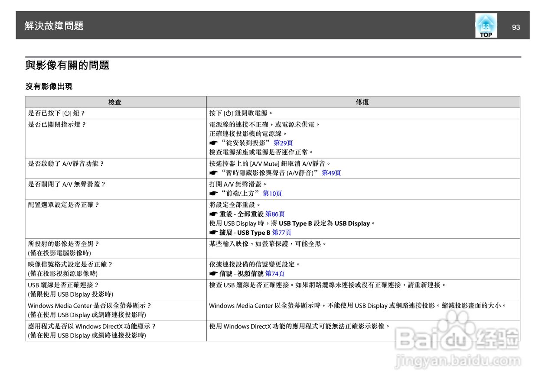The width and height of the screenshot is (555, 392).
Task: Select the subheading 沒有影像出現
Action: (49, 87)
